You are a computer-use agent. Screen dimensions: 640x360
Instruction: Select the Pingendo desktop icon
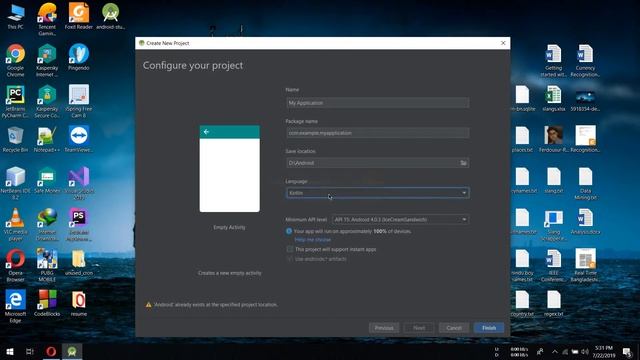tap(78, 57)
